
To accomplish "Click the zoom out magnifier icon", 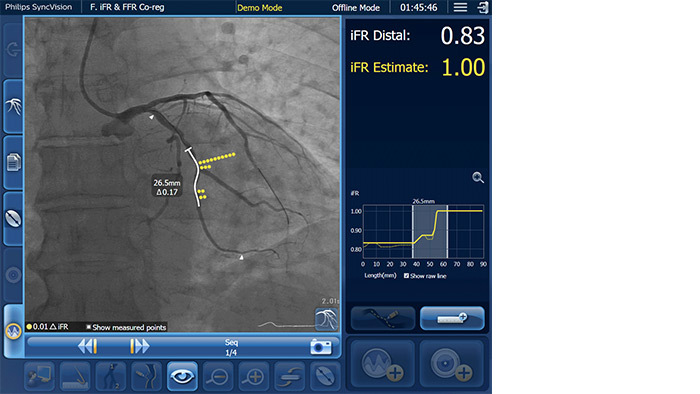I will tap(218, 377).
